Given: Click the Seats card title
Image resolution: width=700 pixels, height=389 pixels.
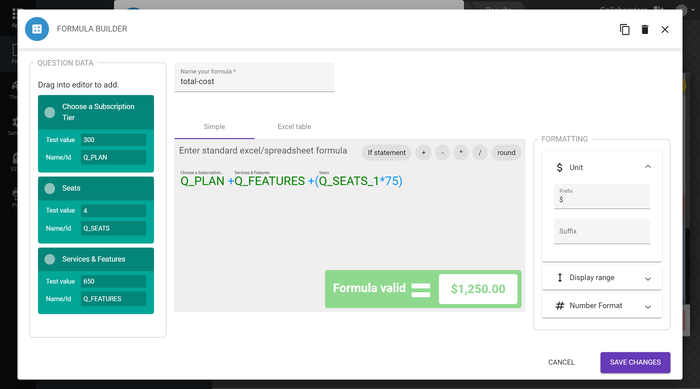Looking at the screenshot, I should tap(71, 188).
